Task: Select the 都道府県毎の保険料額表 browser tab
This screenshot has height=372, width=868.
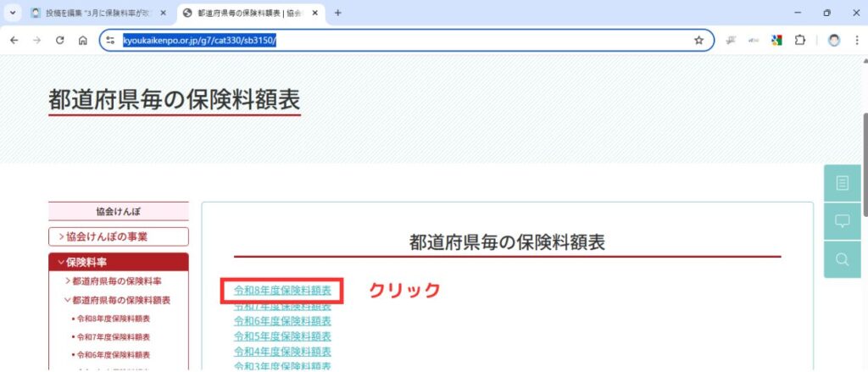Action: [x=250, y=13]
